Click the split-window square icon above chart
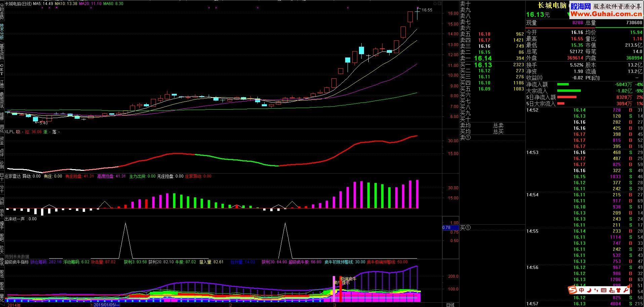644x307 pixels. tap(439, 3)
